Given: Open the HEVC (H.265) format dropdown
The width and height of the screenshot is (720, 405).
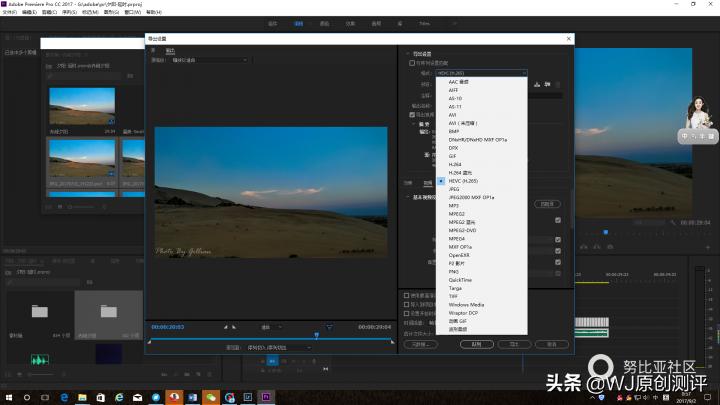Looking at the screenshot, I should [x=480, y=73].
